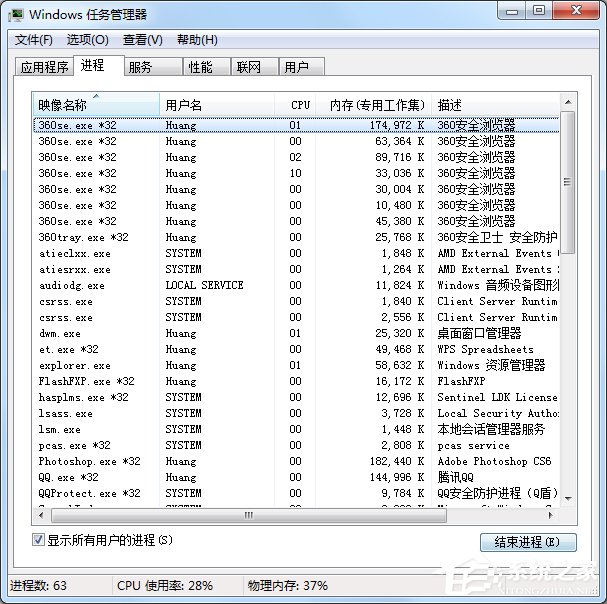
Task: Open the 联网 tab
Action: coord(255,67)
